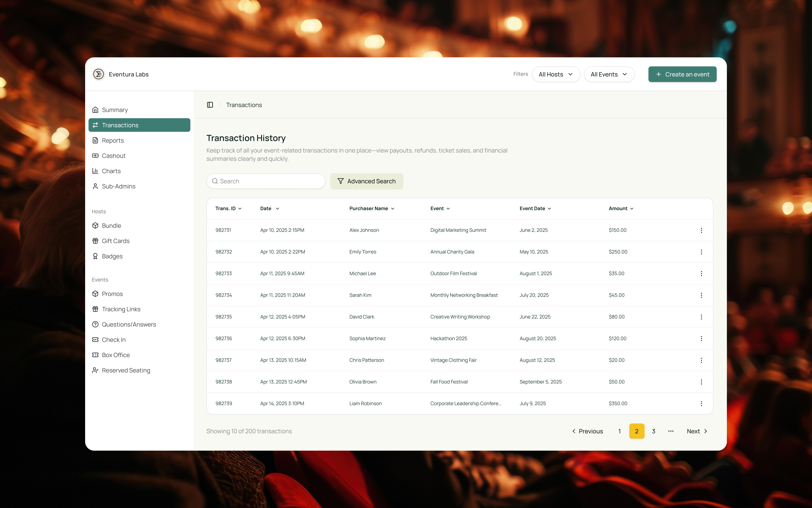The image size is (812, 508).
Task: Go to Reports in the sidebar
Action: click(139, 140)
